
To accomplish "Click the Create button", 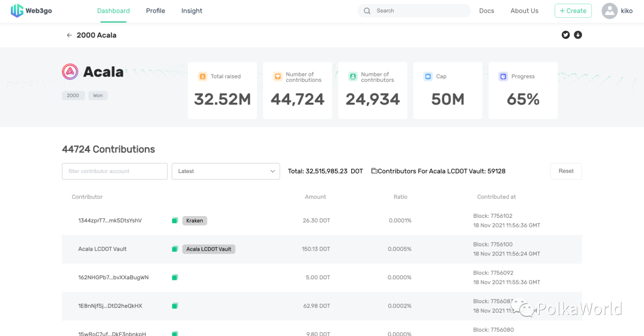I will [x=573, y=11].
